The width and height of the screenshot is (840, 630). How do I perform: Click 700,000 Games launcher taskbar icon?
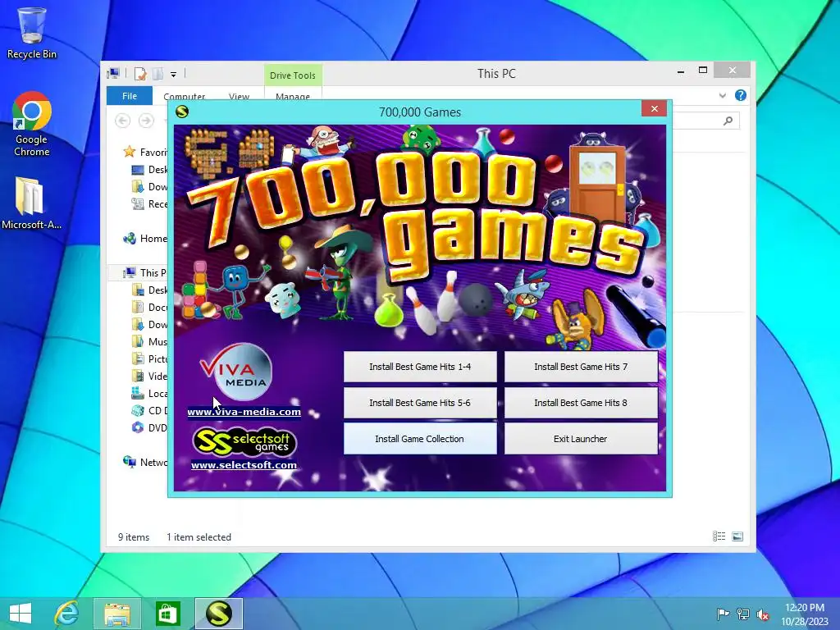pos(218,614)
